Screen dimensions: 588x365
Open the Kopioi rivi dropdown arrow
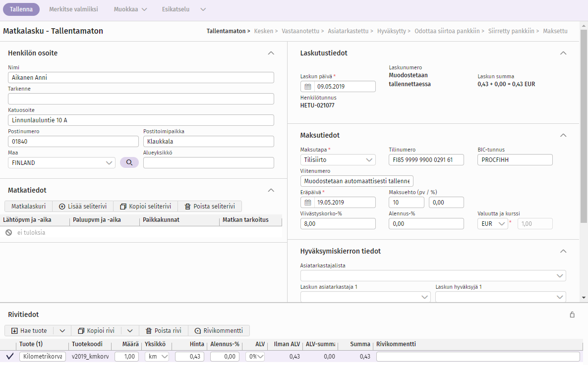[x=130, y=330]
